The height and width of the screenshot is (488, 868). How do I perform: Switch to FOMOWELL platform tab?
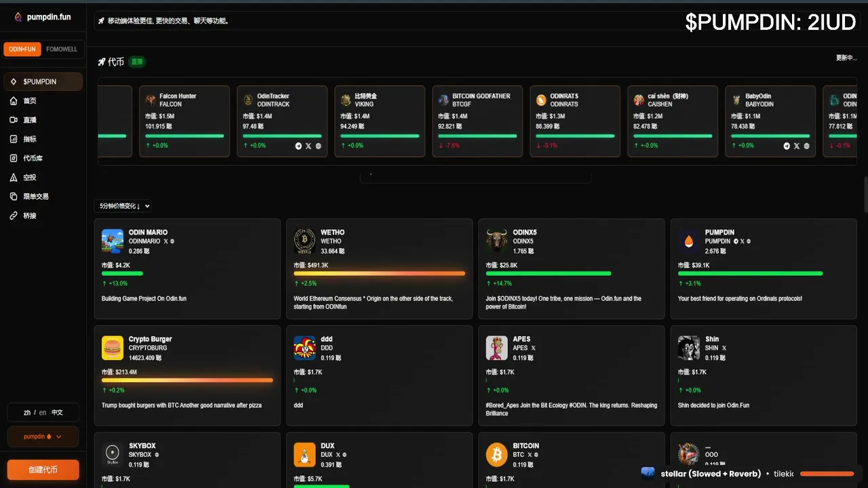coord(62,49)
